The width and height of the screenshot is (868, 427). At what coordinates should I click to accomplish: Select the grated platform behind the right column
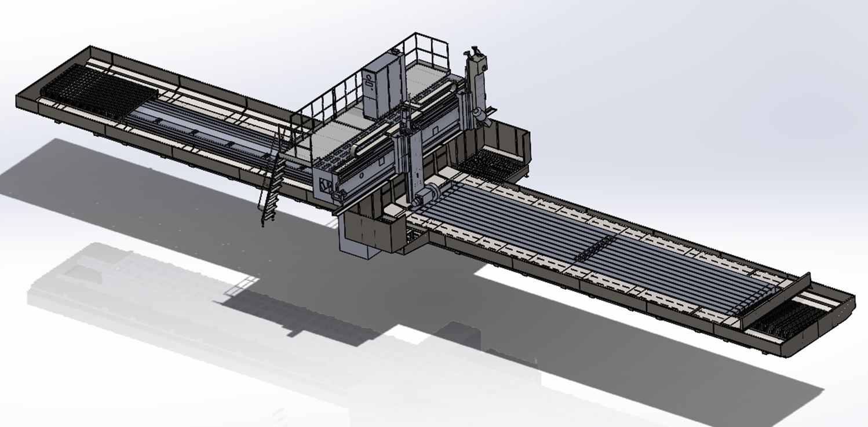[x=490, y=160]
